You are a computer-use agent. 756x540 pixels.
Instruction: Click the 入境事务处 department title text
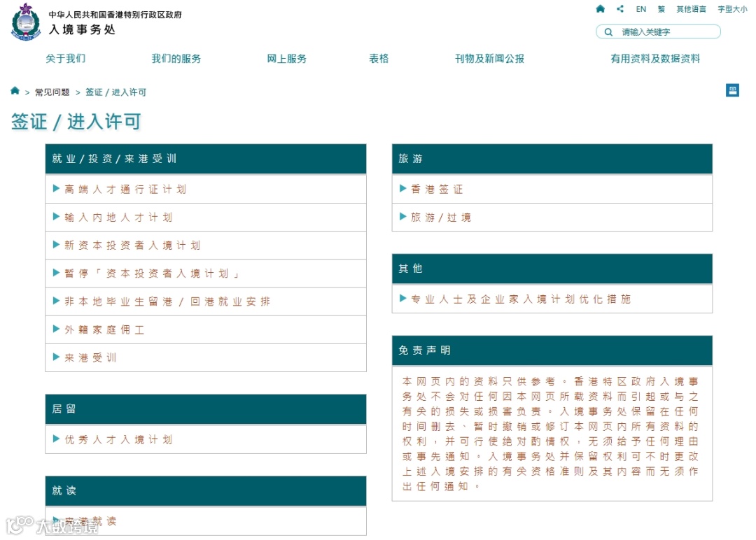(x=83, y=29)
